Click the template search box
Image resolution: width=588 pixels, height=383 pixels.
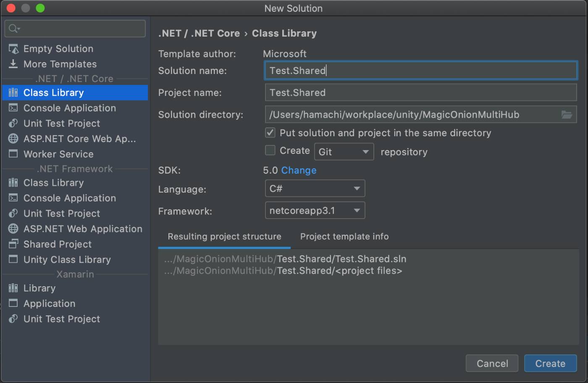tap(75, 29)
